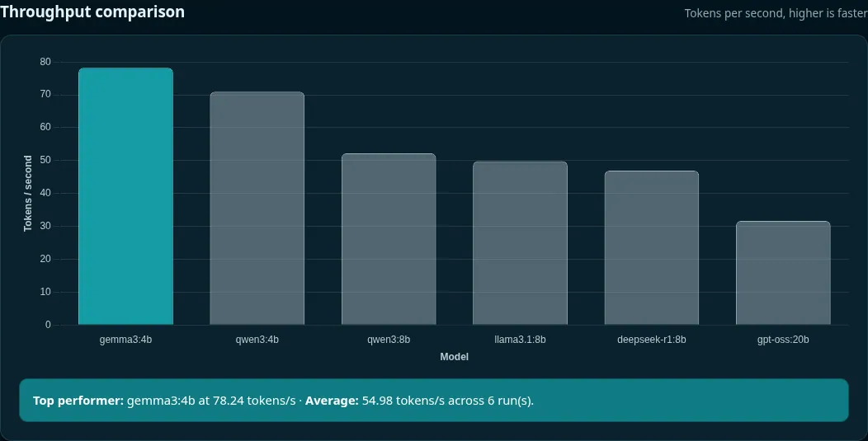Viewport: 868px width, 441px height.
Task: Click the 'Throughput comparison' heading
Action: point(92,12)
